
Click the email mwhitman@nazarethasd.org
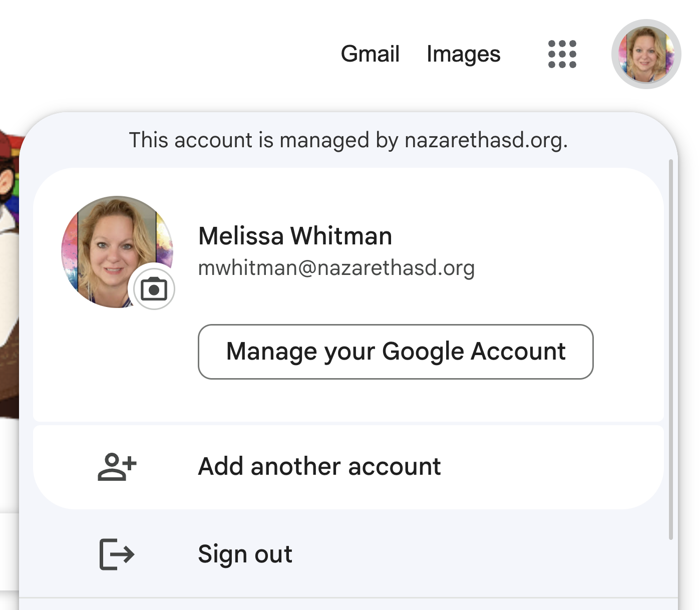click(x=336, y=268)
